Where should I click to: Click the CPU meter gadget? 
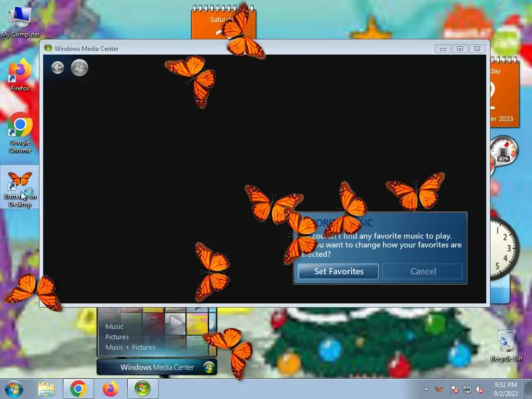pyautogui.click(x=504, y=151)
